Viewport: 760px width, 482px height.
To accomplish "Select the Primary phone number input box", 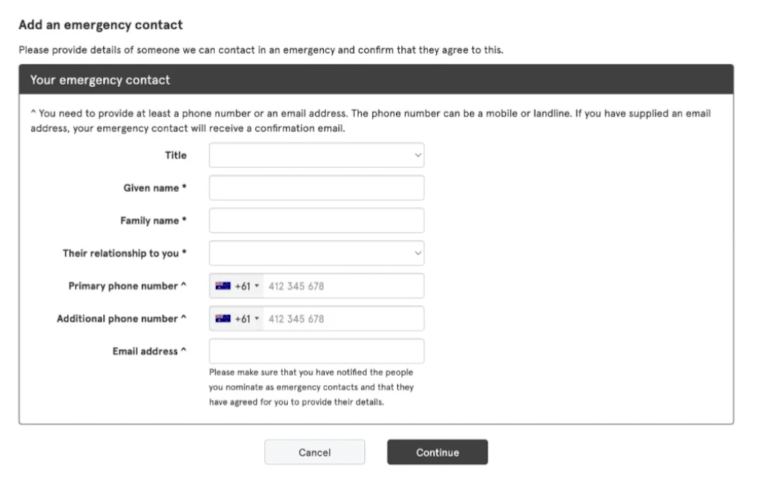I will [342, 286].
